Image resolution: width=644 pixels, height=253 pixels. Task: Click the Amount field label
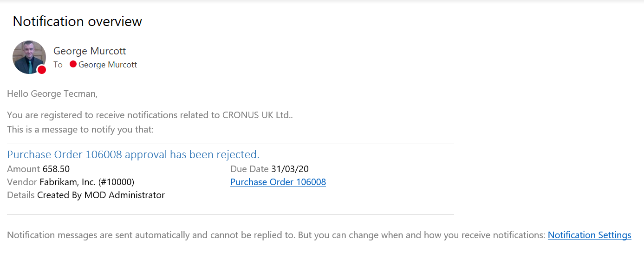(23, 169)
